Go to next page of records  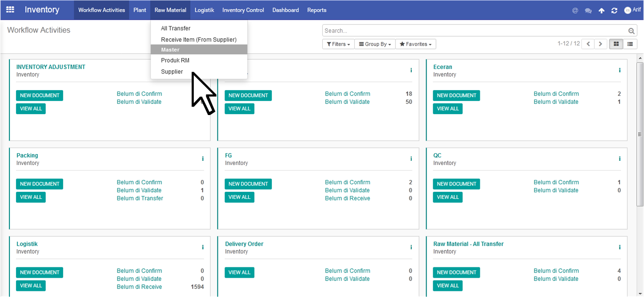(x=600, y=44)
